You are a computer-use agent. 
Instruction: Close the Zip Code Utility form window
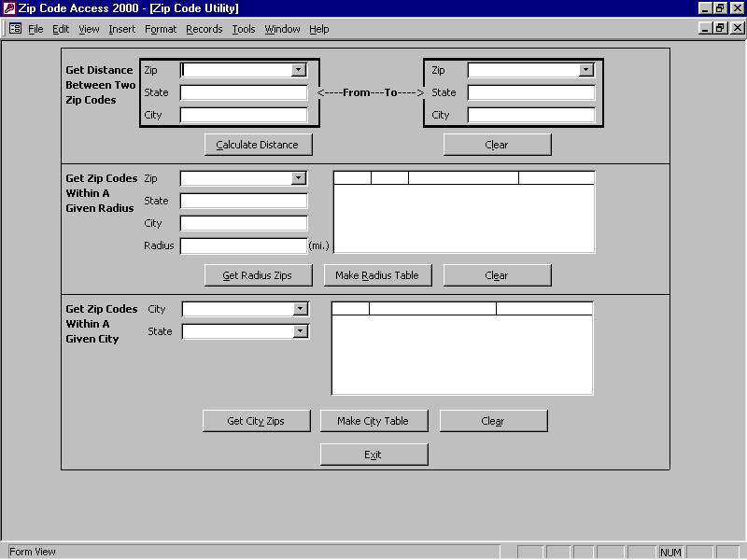click(737, 28)
